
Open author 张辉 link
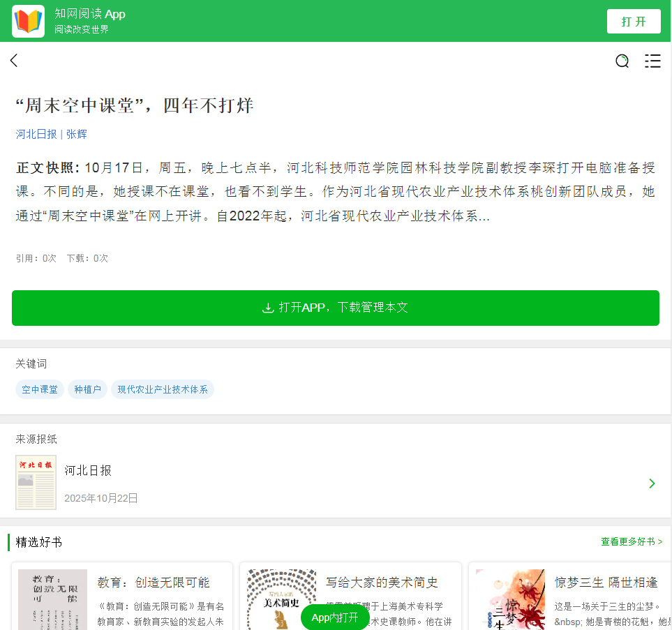pyautogui.click(x=77, y=134)
